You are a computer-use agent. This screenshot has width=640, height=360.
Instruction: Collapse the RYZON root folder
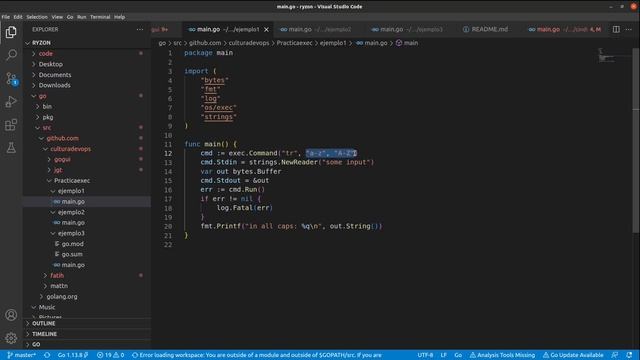[87, 43]
